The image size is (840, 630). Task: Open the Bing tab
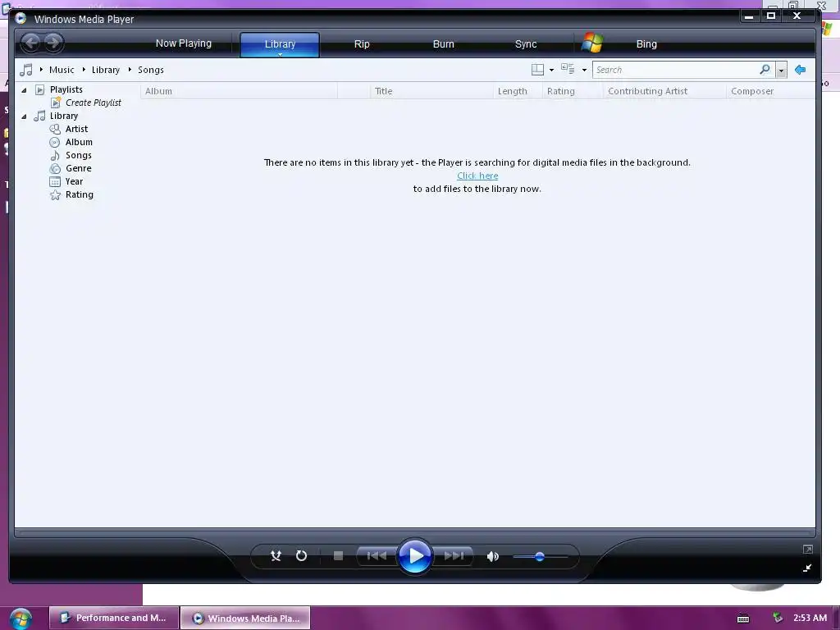646,44
